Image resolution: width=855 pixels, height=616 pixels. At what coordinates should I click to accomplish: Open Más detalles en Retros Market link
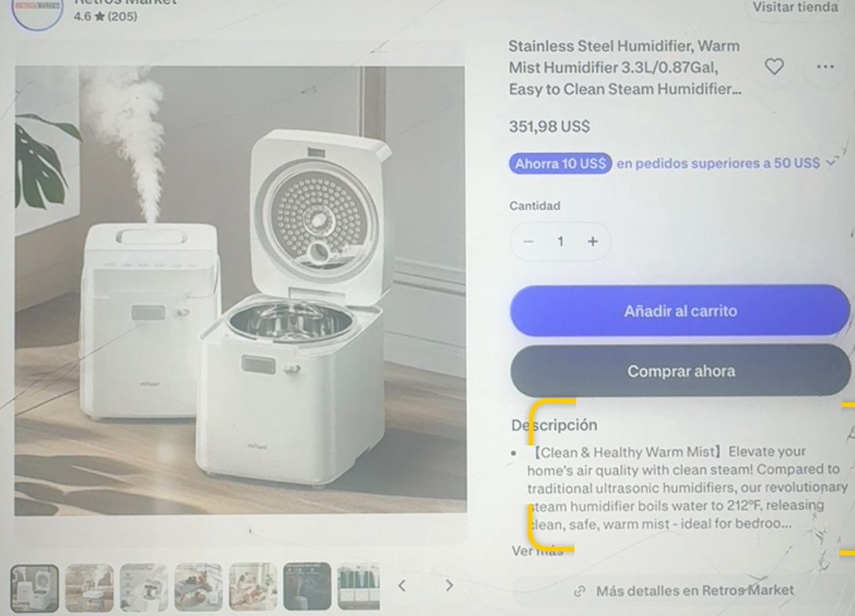684,591
